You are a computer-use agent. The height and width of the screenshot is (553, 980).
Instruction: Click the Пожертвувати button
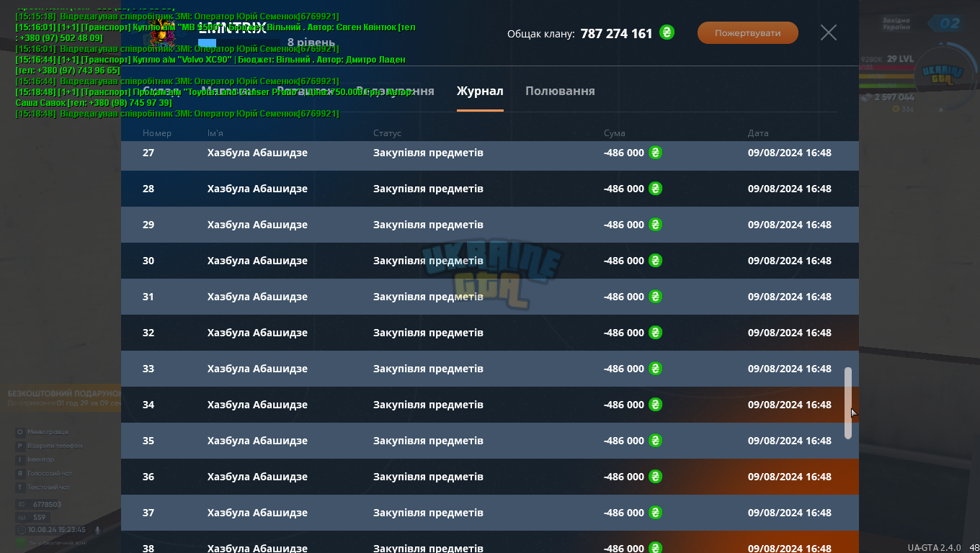(748, 33)
